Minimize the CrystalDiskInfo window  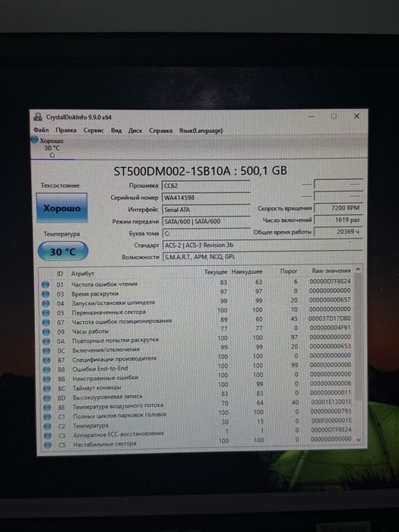click(311, 116)
